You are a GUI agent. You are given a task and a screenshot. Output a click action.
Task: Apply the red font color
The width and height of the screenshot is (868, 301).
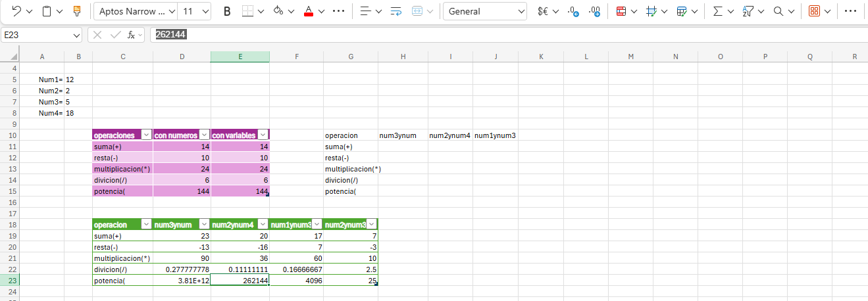tap(309, 11)
